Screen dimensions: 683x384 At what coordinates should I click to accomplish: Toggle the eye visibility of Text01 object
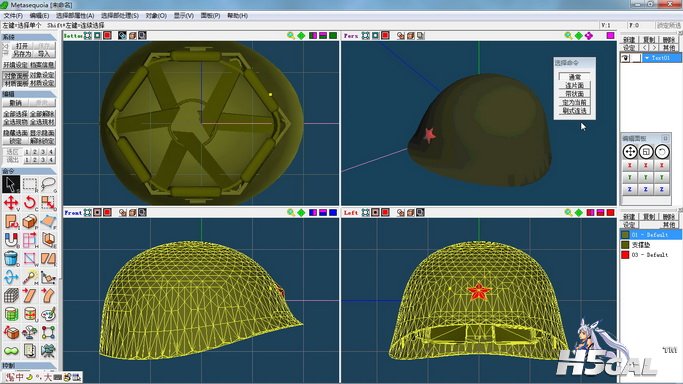point(625,58)
